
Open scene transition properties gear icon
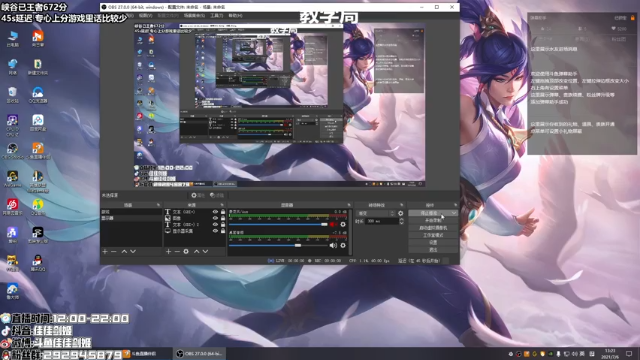pyautogui.click(x=400, y=213)
